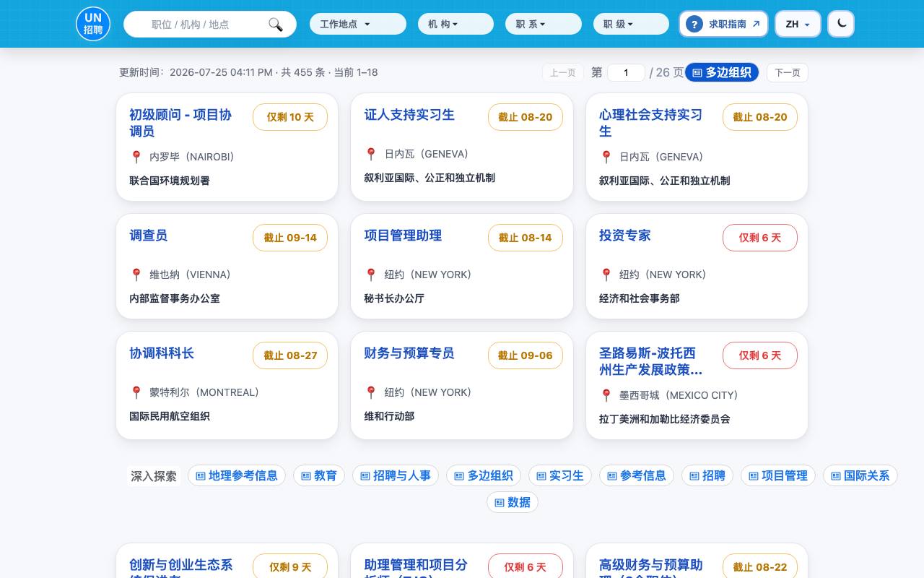Click 截止 09-14 badge on 调查员 card

coord(290,238)
